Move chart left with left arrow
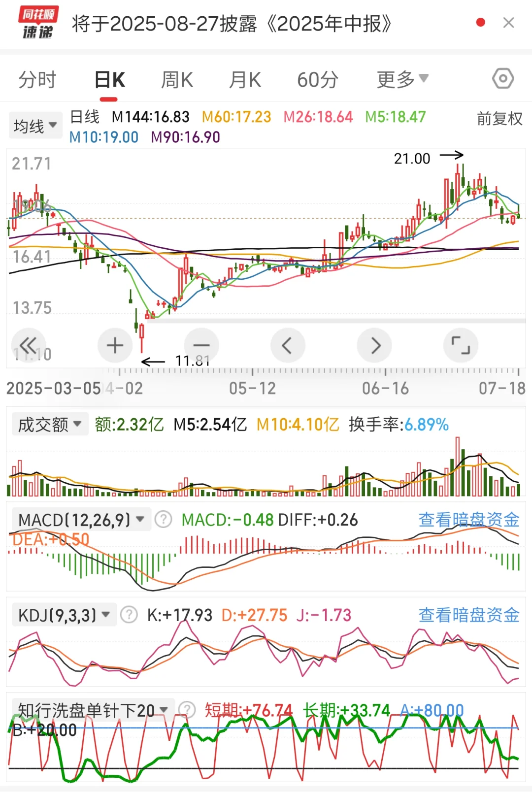This screenshot has height=794, width=532. click(288, 345)
